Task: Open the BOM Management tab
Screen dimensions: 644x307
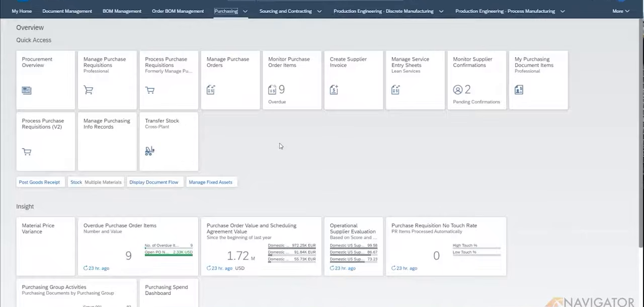Action: pyautogui.click(x=122, y=11)
